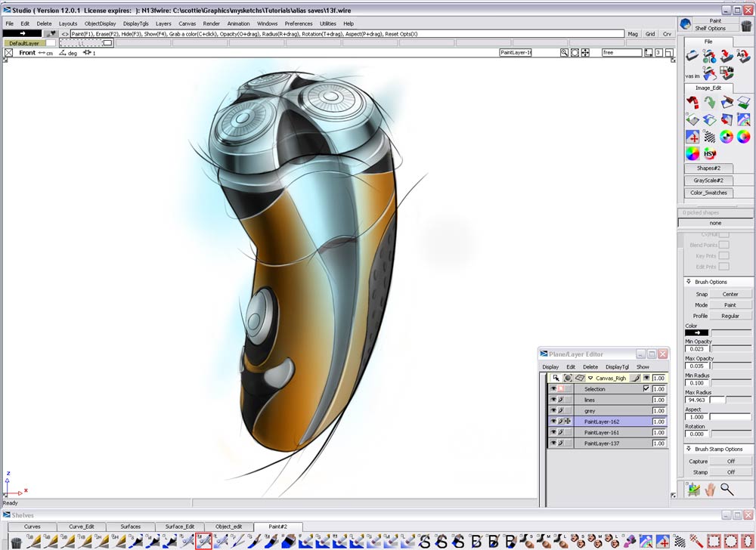Open the Color_Swatches shelf
Viewport: 756px width, 550px height.
(x=708, y=193)
